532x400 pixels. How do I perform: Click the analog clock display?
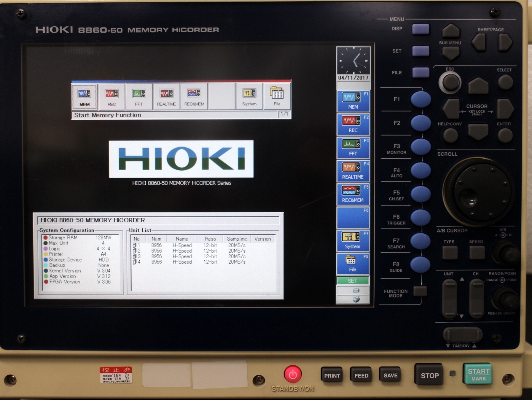353,60
